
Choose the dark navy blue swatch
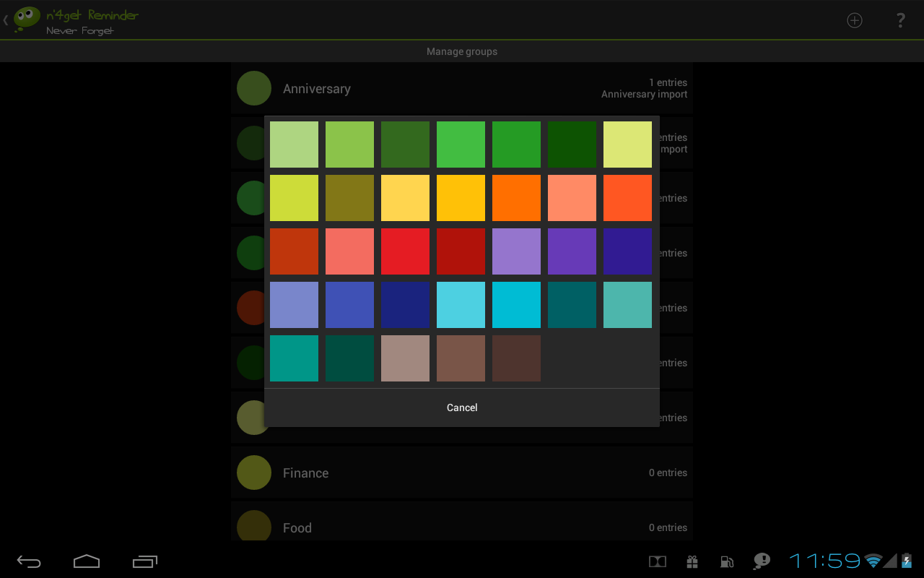[x=405, y=305]
